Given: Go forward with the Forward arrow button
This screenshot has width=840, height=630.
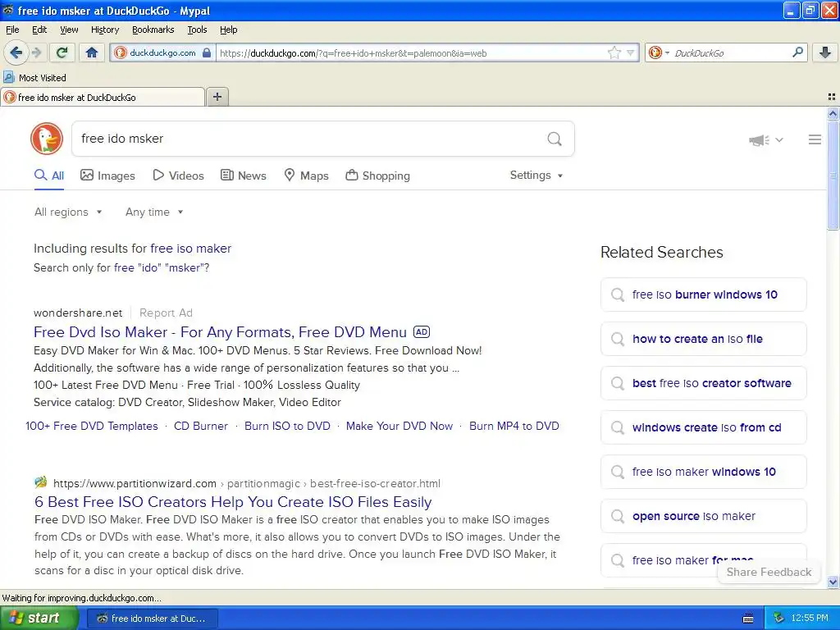Looking at the screenshot, I should pos(36,52).
